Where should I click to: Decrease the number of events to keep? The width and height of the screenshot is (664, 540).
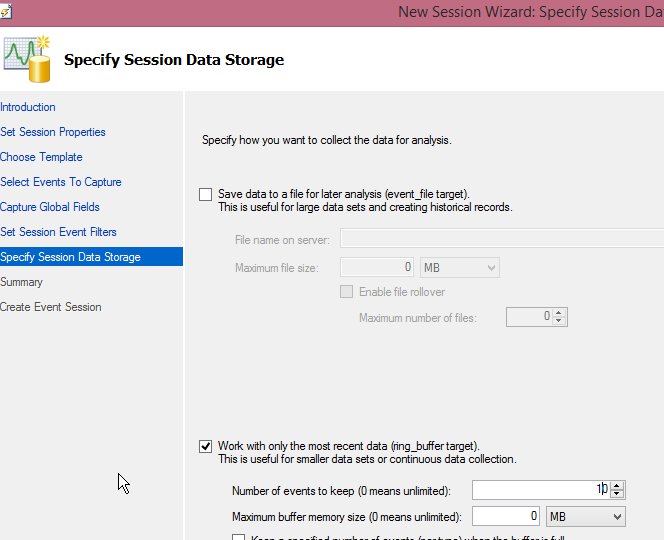(617, 494)
